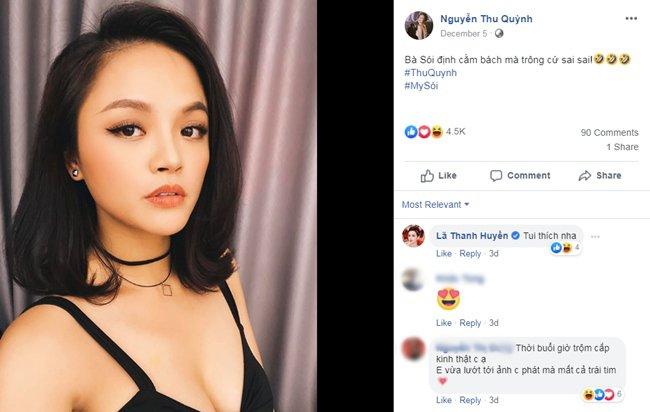Click the Share action button
This screenshot has width=650, height=412.
click(600, 175)
